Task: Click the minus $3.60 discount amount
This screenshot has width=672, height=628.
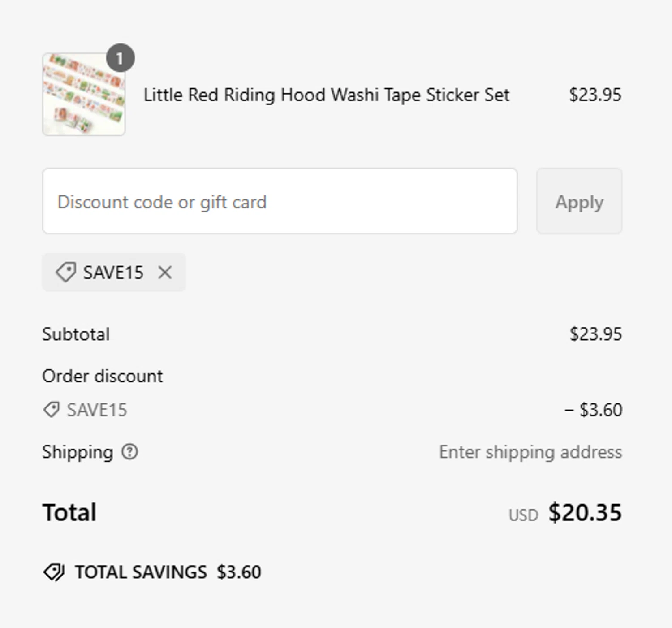Action: [593, 410]
